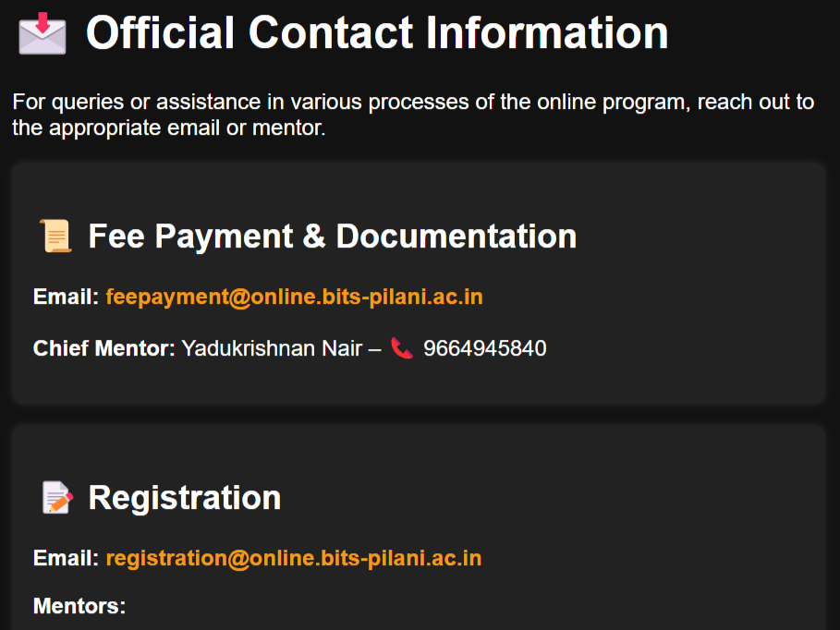Click the Mentors label in the Registration card
The image size is (840, 630).
click(79, 606)
